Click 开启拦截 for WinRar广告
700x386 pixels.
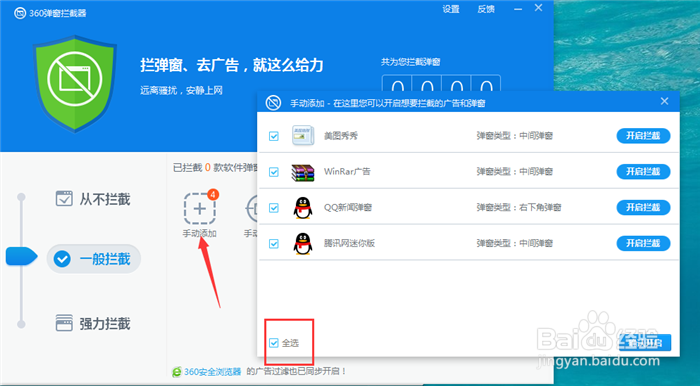click(x=643, y=171)
